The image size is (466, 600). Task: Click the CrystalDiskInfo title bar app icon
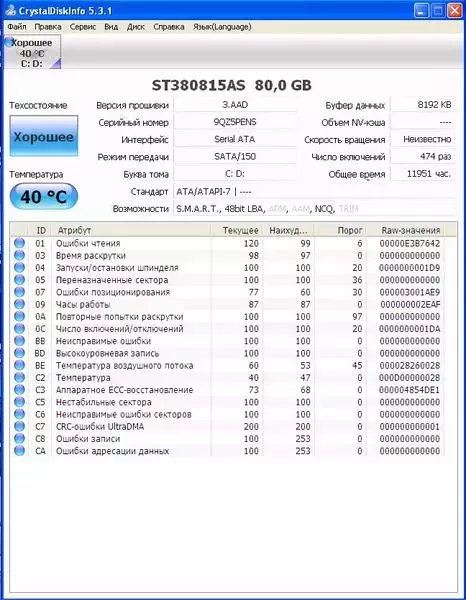pos(11,10)
